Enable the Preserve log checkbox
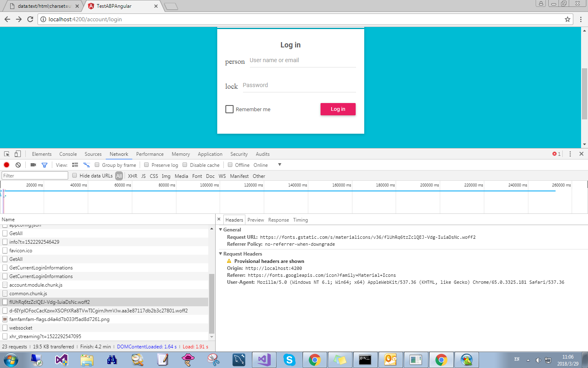The width and height of the screenshot is (588, 368). 146,164
